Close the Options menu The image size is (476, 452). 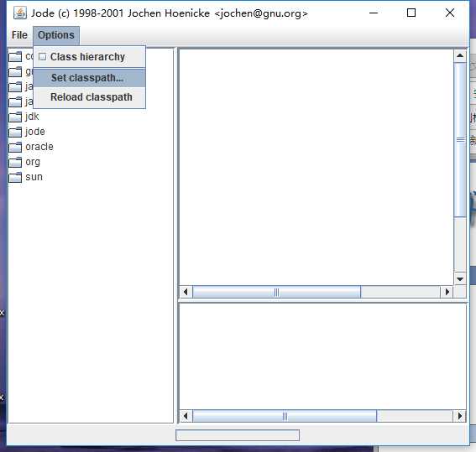56,35
